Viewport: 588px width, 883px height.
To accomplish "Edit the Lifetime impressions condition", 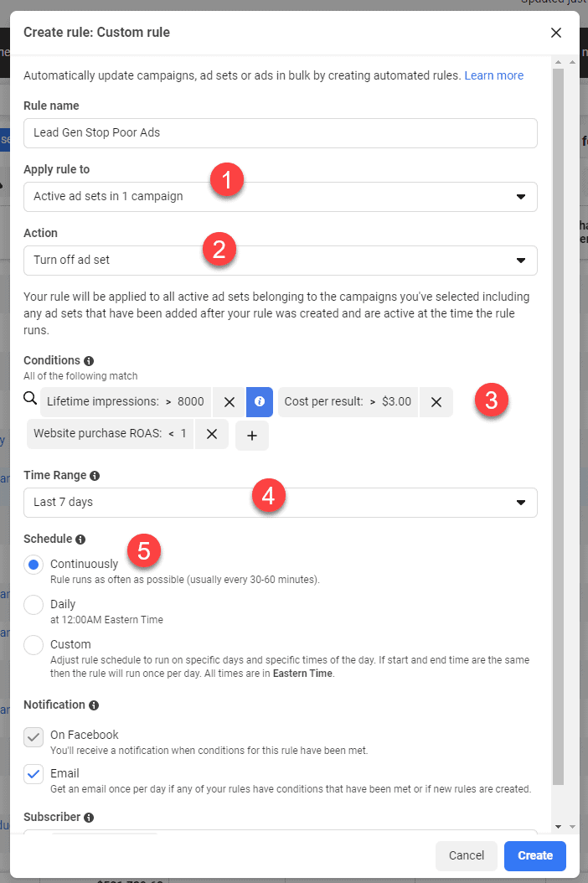I will 126,401.
